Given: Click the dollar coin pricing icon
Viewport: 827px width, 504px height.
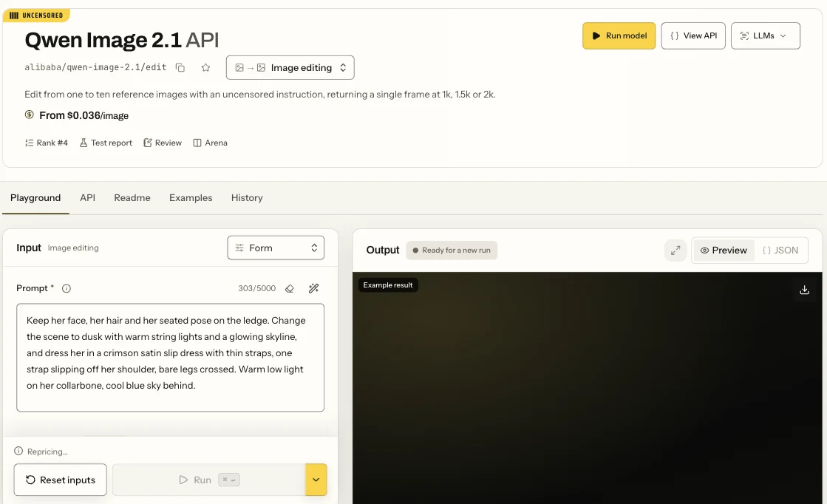Looking at the screenshot, I should coord(30,115).
